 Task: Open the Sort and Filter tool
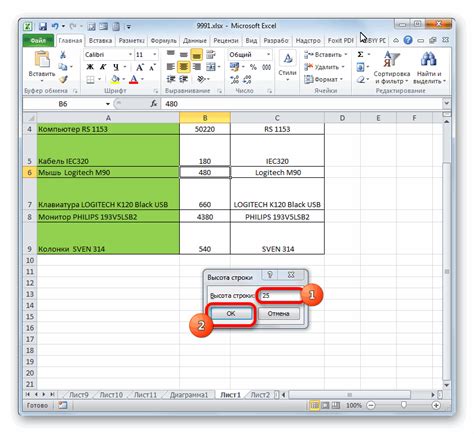pos(392,68)
